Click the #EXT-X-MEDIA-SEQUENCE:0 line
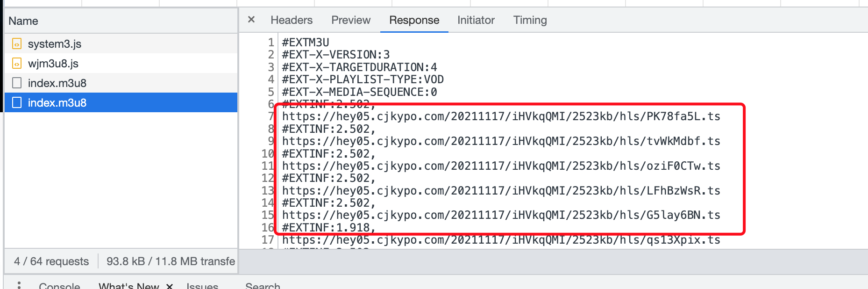The image size is (868, 289). coord(360,92)
